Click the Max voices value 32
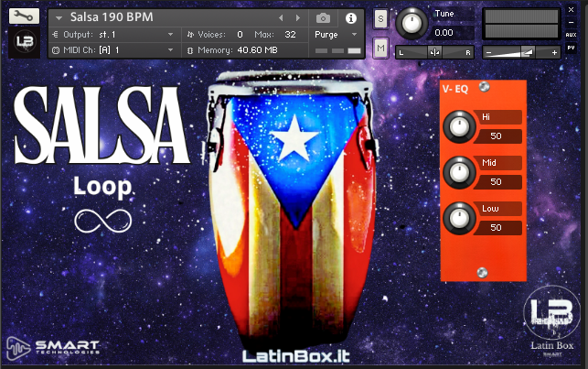The width and height of the screenshot is (588, 369). point(290,35)
